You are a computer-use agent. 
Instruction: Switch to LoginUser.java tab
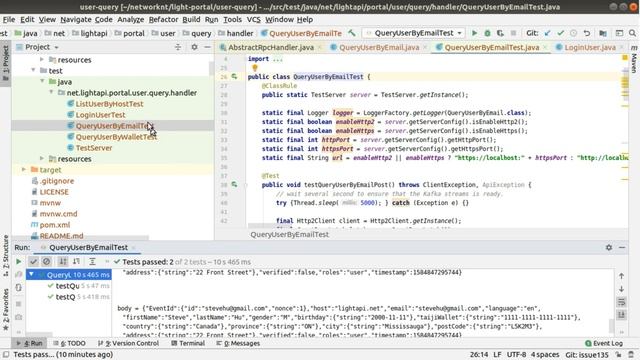[589, 47]
